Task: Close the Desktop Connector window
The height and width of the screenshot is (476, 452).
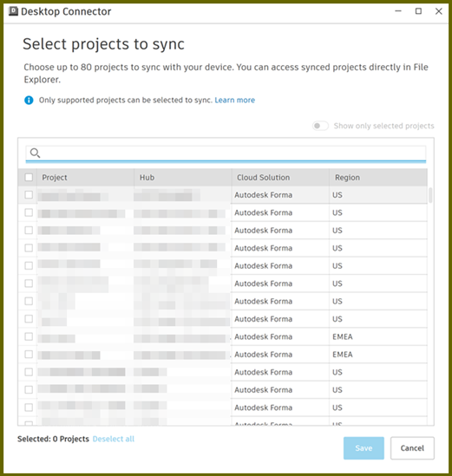Action: pyautogui.click(x=439, y=11)
